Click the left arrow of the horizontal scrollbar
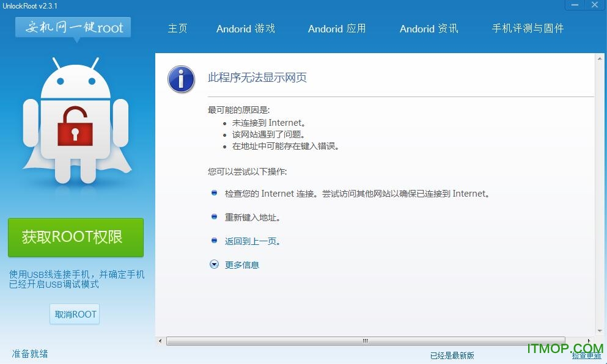The height and width of the screenshot is (364, 607). [160, 341]
